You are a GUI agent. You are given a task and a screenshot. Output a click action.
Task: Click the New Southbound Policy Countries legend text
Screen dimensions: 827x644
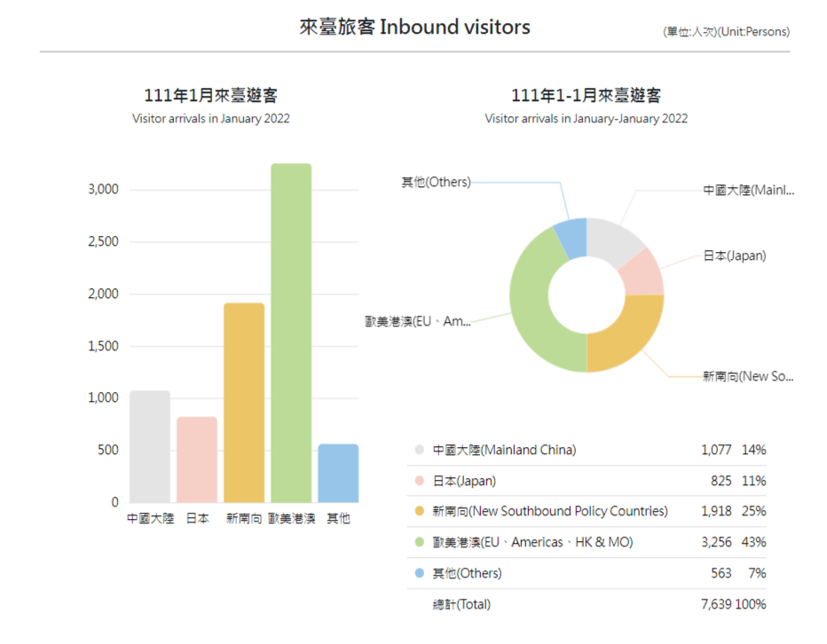point(549,511)
